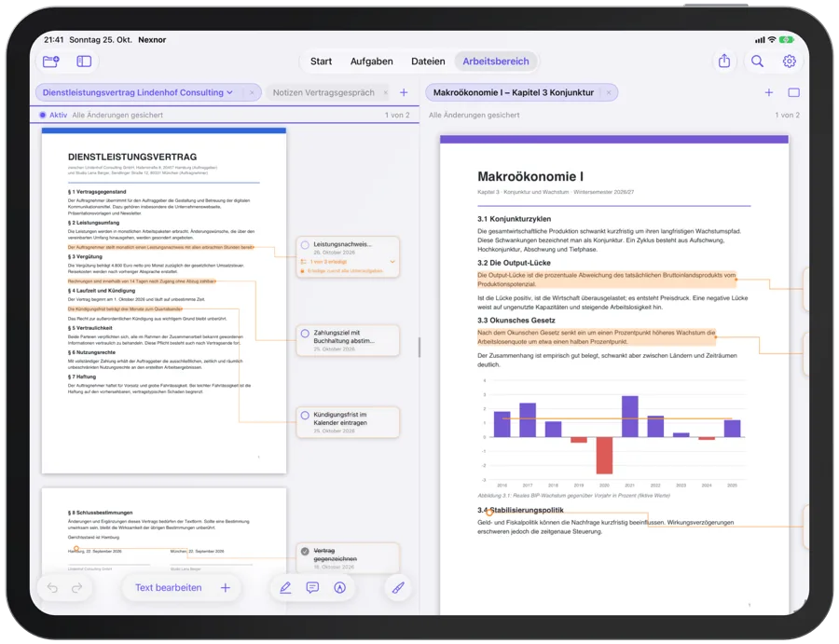
Task: Tap the new folder icon
Action: (51, 62)
